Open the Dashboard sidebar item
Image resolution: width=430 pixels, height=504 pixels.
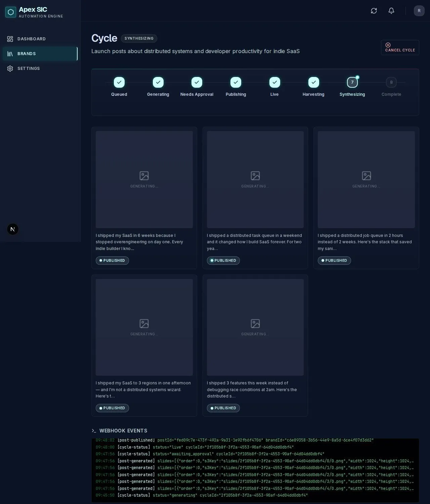tap(40, 39)
